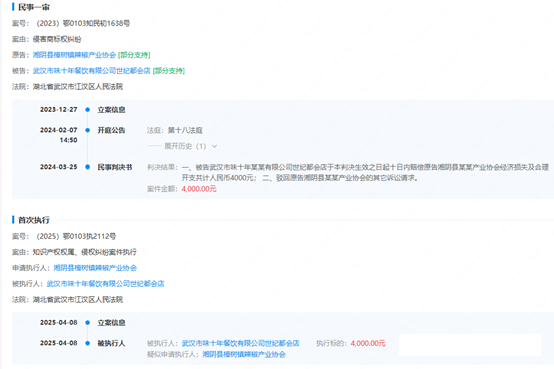Select the 2025-04-08 立案信息 timeline dot
The image size is (554, 369).
coord(88,322)
